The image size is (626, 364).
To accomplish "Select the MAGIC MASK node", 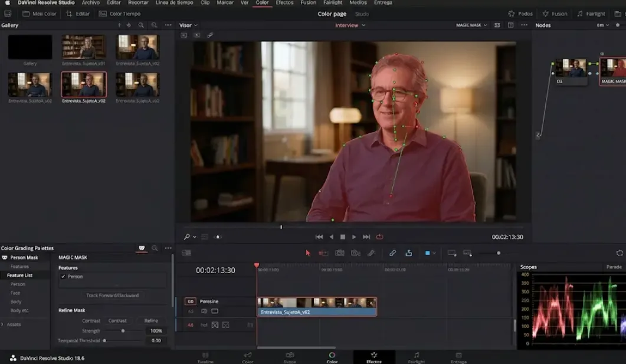I will pos(614,71).
